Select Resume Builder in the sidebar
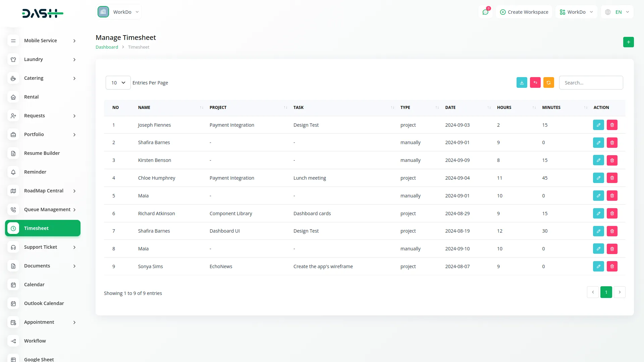Screen dimensions: 644x362 (x=42, y=153)
